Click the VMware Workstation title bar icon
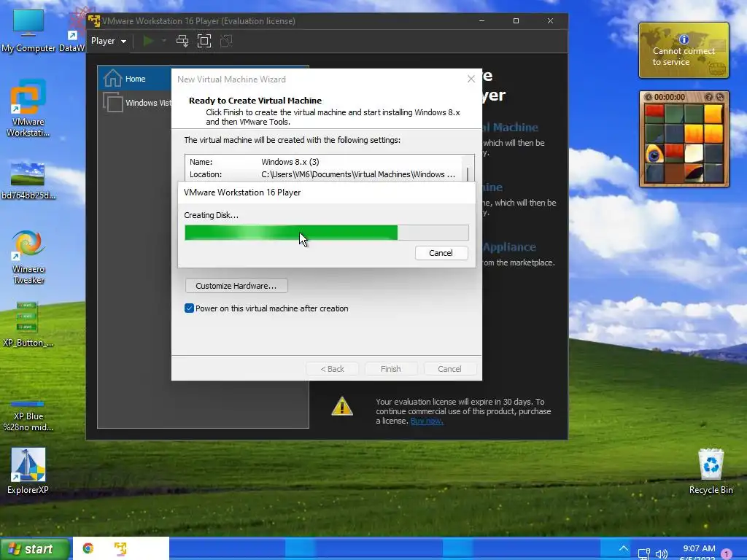747x560 pixels. click(x=94, y=21)
